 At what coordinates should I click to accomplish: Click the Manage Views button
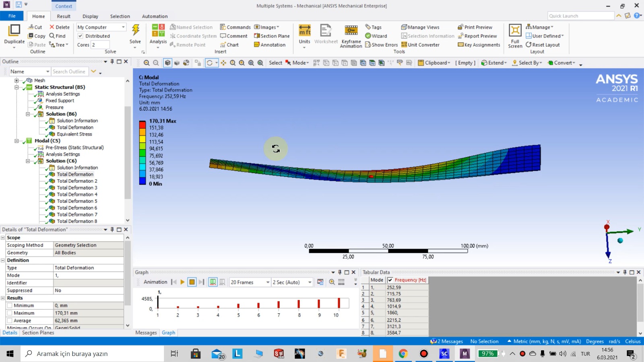tap(420, 27)
